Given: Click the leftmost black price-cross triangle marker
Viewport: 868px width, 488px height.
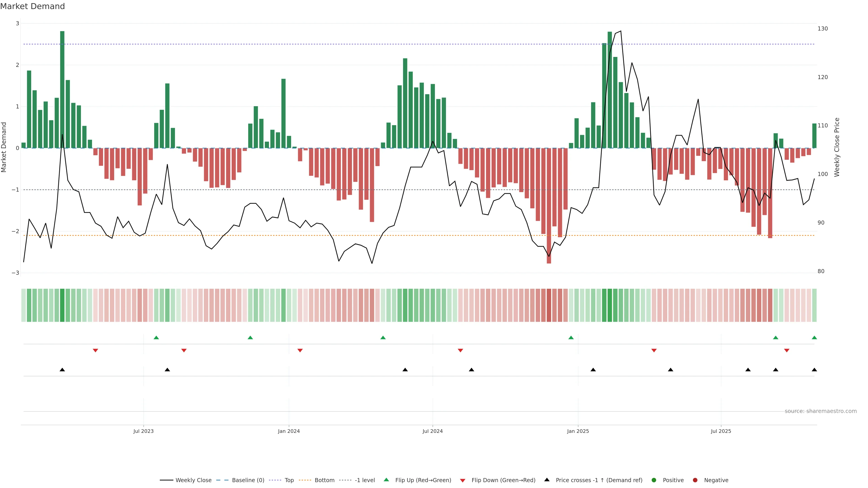Looking at the screenshot, I should pyautogui.click(x=62, y=370).
